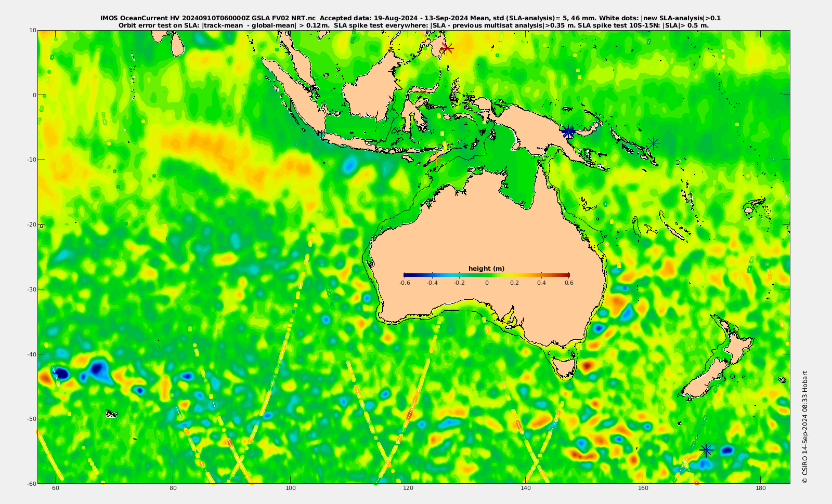This screenshot has width=832, height=504.
Task: Click the dark blue end of the colorbar
Action: point(407,275)
